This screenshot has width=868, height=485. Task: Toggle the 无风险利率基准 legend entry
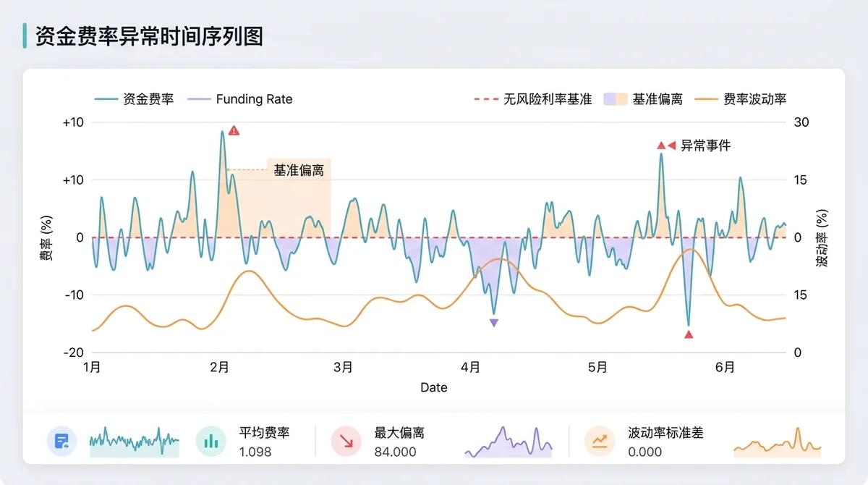point(533,99)
